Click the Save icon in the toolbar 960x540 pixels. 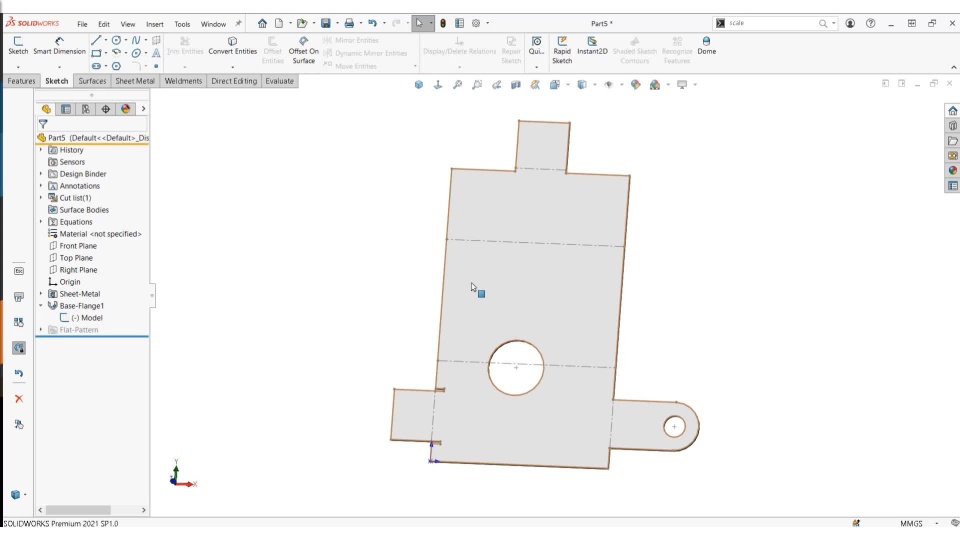[326, 23]
